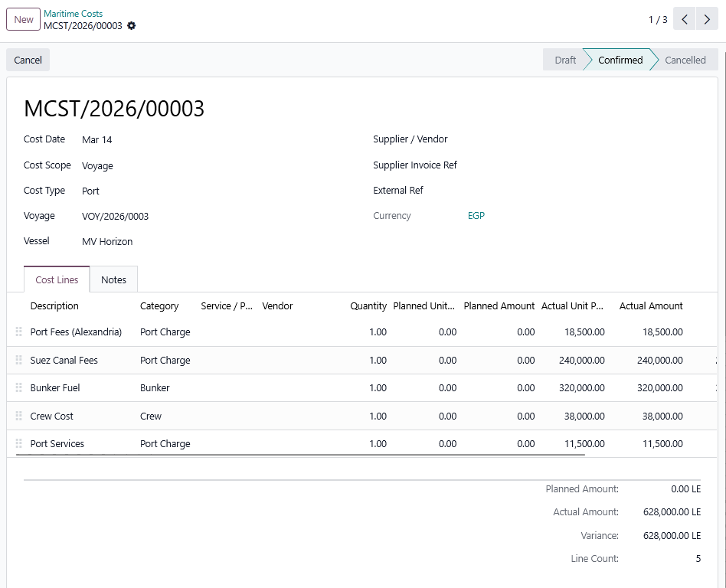Image resolution: width=726 pixels, height=588 pixels.
Task: Open the Currency field showing EGP
Action: pos(476,216)
